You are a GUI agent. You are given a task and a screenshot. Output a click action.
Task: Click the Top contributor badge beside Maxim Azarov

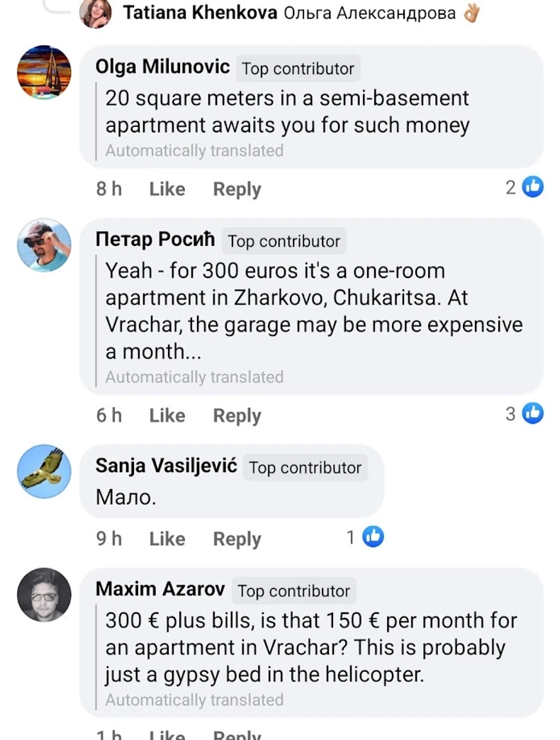(x=293, y=591)
